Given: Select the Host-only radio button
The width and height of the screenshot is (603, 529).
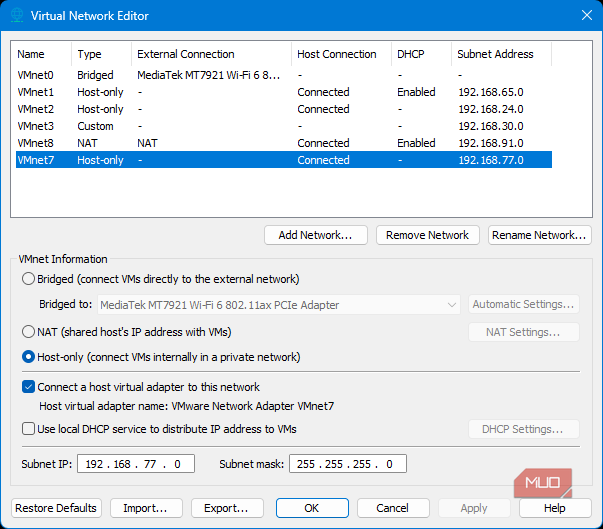Looking at the screenshot, I should coord(28,357).
